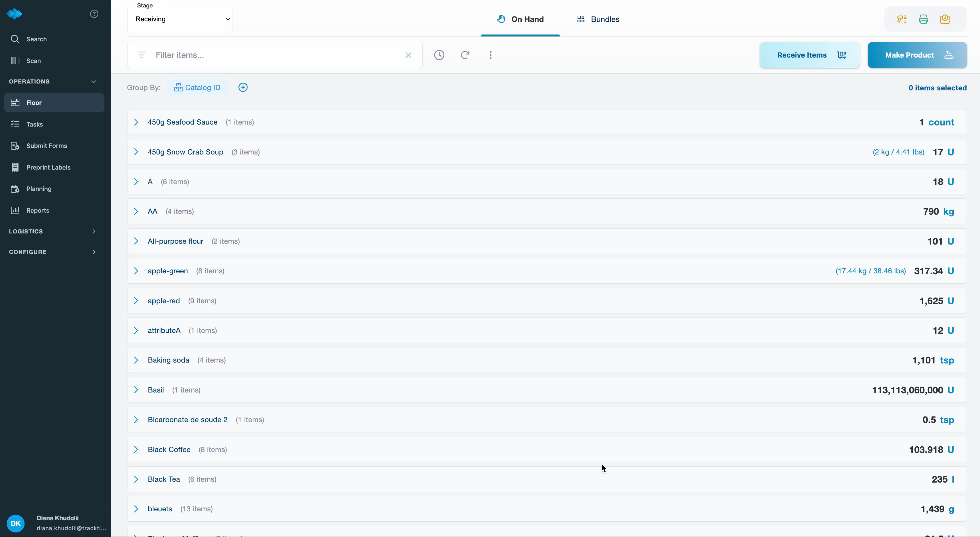Click the help question mark icon

pos(94,14)
